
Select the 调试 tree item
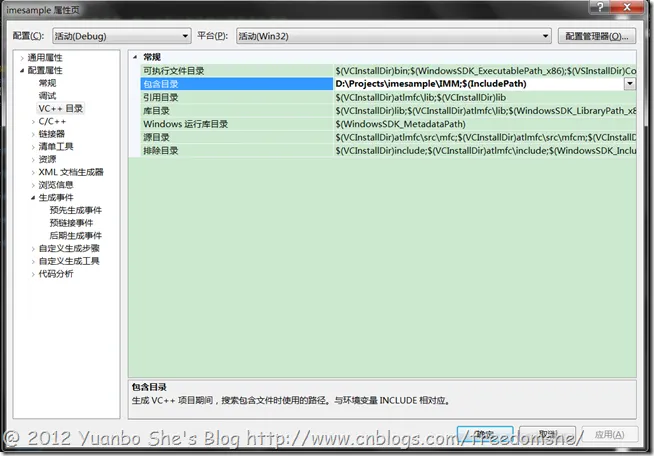coord(47,96)
